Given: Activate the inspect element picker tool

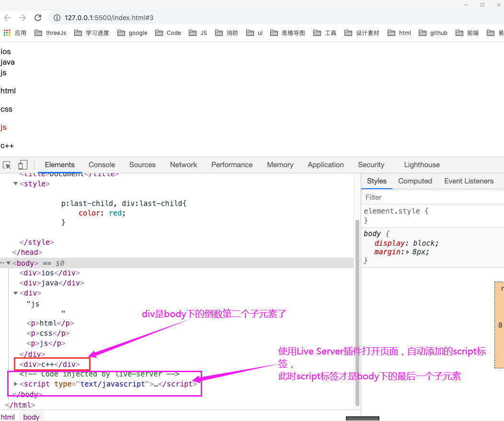Looking at the screenshot, I should pyautogui.click(x=7, y=165).
